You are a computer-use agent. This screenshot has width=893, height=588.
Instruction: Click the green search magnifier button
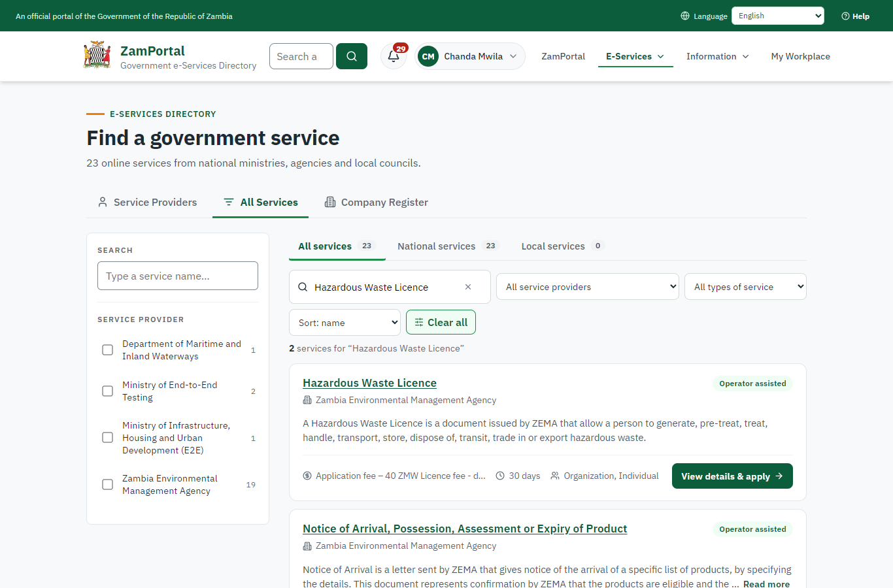coord(352,56)
